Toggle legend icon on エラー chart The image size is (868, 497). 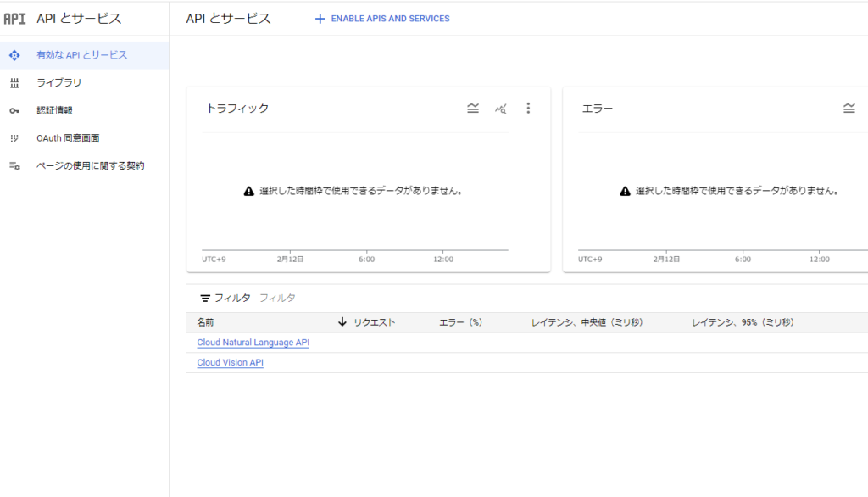point(849,108)
